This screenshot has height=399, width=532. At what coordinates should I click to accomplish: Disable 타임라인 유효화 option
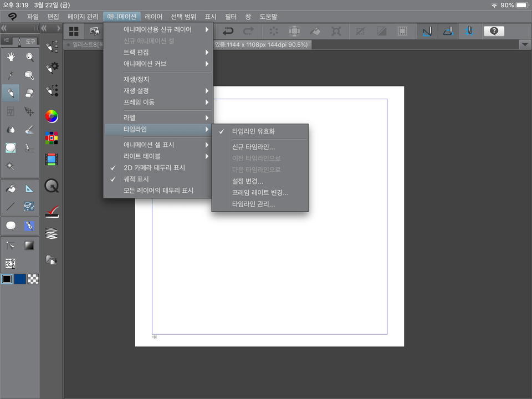253,132
